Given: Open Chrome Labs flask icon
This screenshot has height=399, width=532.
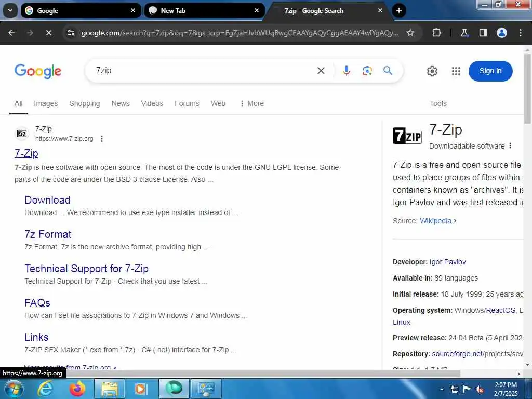Looking at the screenshot, I should tap(464, 33).
